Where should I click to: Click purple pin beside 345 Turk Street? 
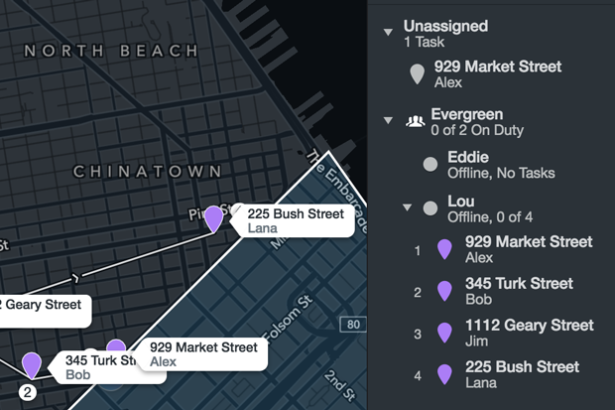(x=444, y=291)
